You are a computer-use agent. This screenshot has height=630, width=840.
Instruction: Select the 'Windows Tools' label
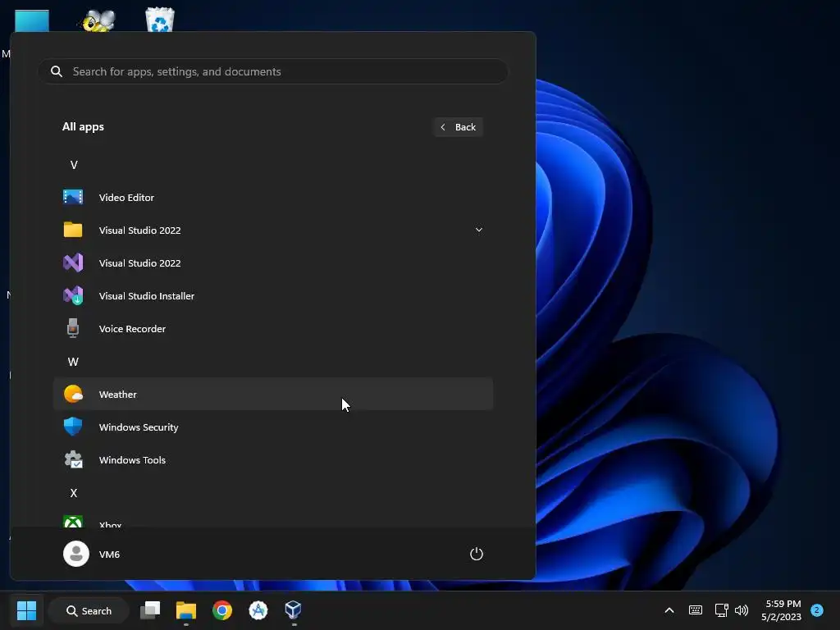click(x=132, y=459)
